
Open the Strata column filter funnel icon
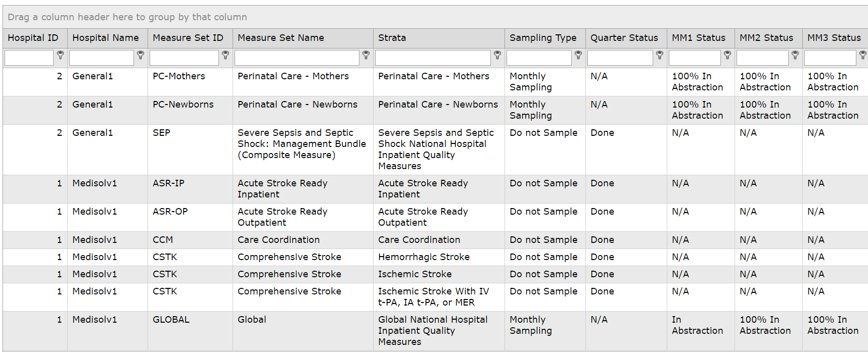[497, 55]
